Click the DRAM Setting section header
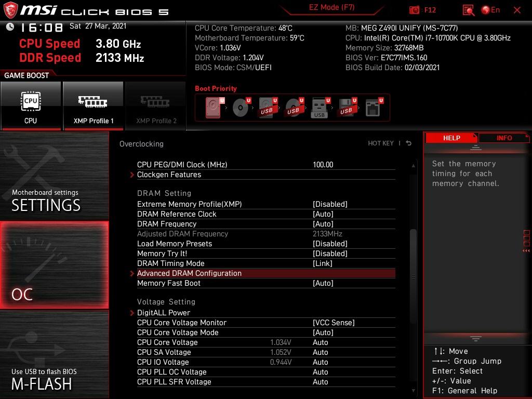 (164, 193)
